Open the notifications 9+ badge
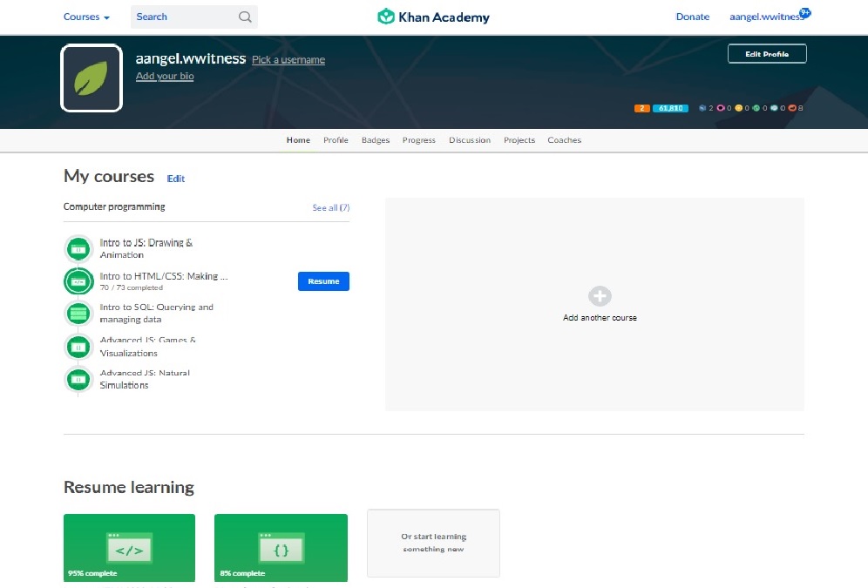 click(805, 13)
